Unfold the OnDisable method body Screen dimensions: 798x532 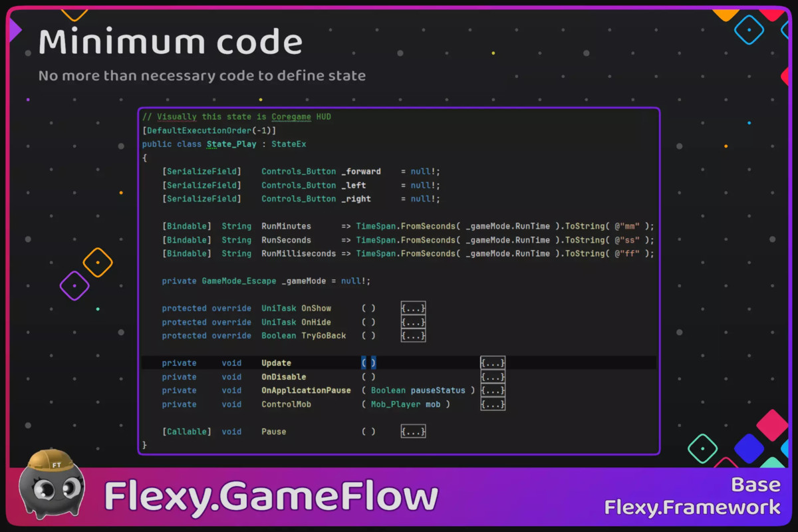click(x=493, y=377)
